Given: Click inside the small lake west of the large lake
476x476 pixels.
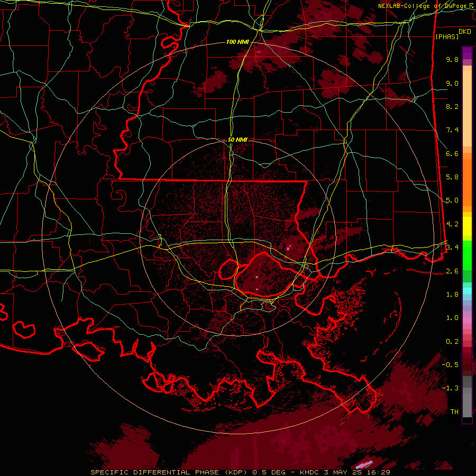Looking at the screenshot, I should coord(228,269).
